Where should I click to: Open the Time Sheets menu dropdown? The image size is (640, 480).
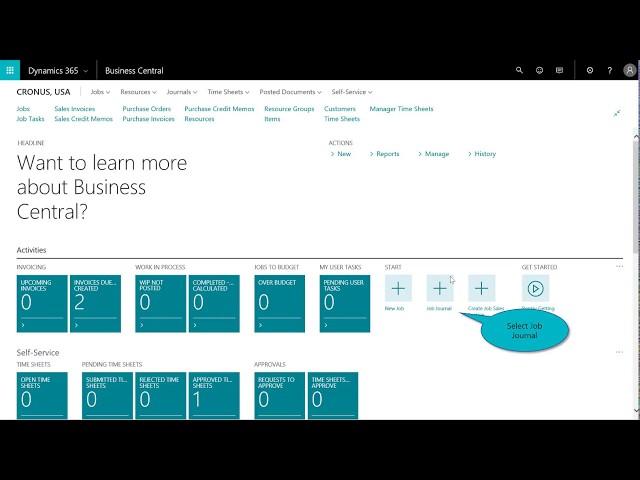(228, 92)
